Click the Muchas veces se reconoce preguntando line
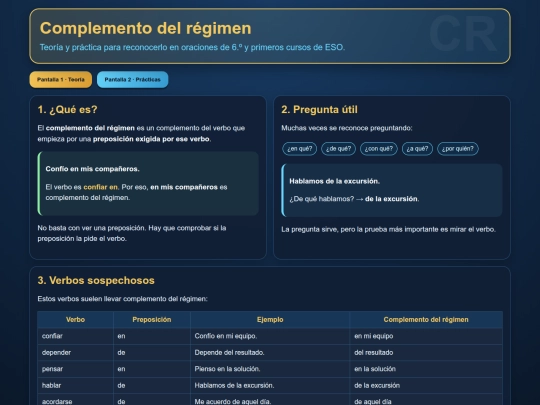540x405 pixels. pyautogui.click(x=347, y=128)
